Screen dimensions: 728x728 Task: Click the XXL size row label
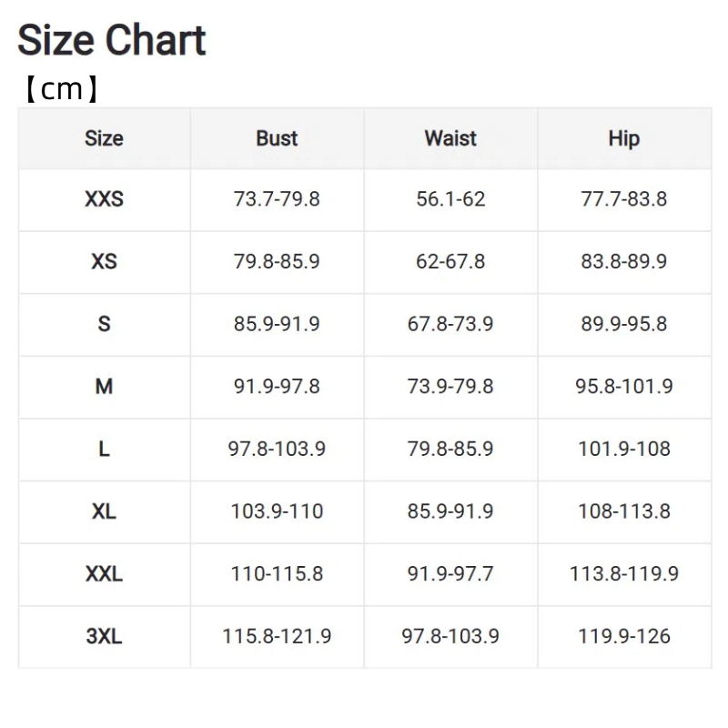pos(104,574)
